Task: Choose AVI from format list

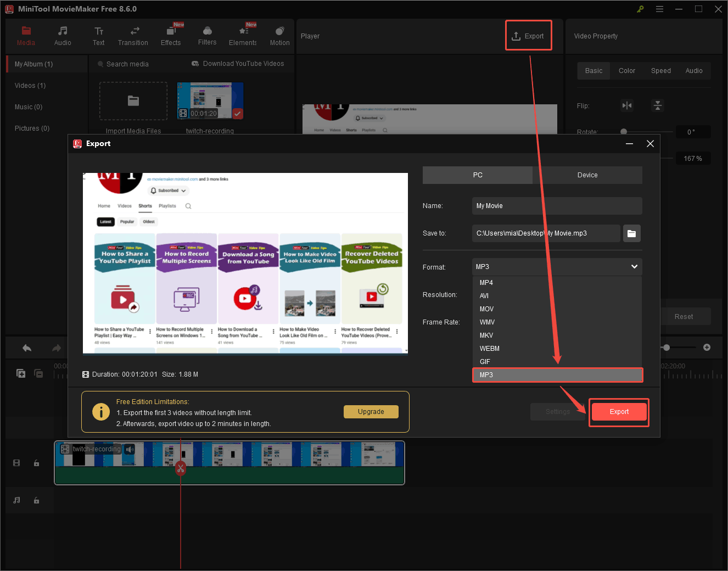Action: coord(557,296)
